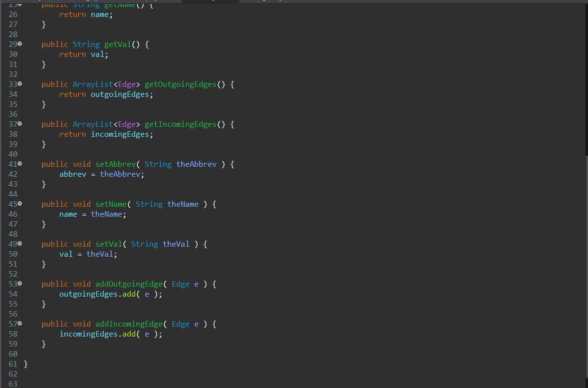Collapse the getOutgoingEdges method fold marker
This screenshot has height=388, width=588.
tap(19, 84)
